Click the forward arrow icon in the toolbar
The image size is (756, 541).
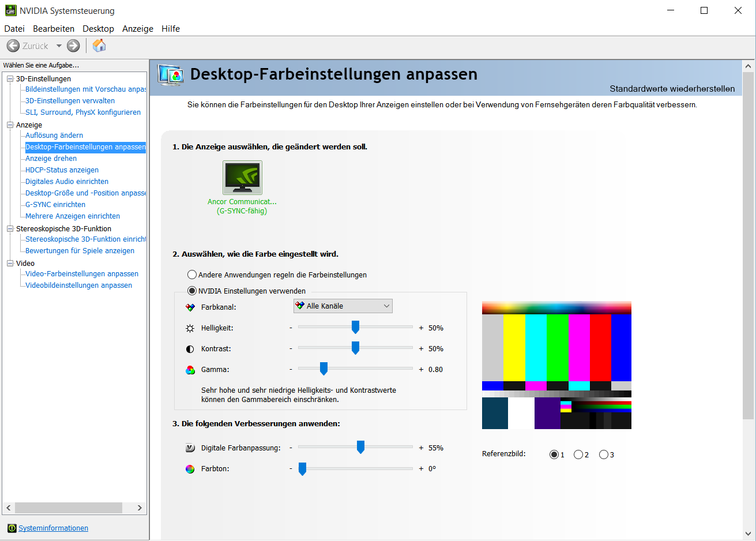click(73, 46)
